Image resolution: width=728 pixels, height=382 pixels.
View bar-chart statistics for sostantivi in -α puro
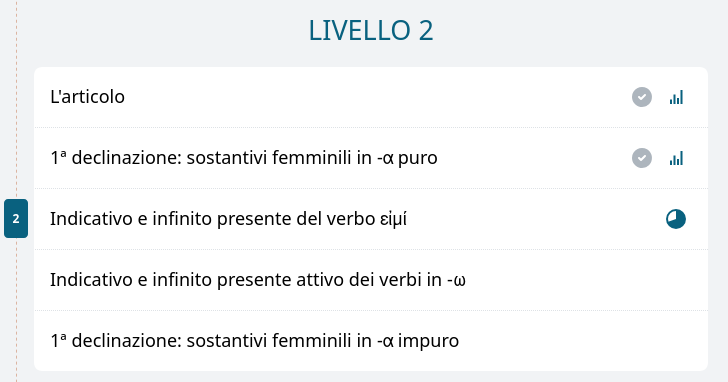tap(676, 158)
